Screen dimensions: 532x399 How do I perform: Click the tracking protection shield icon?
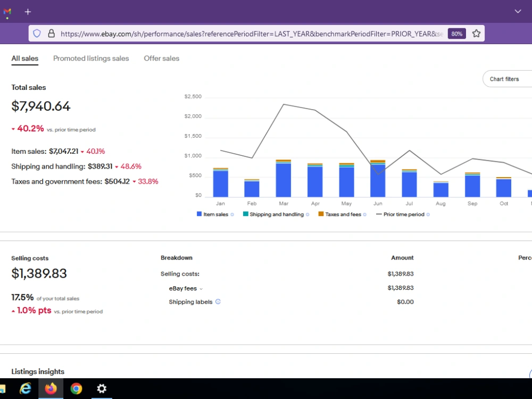point(37,33)
